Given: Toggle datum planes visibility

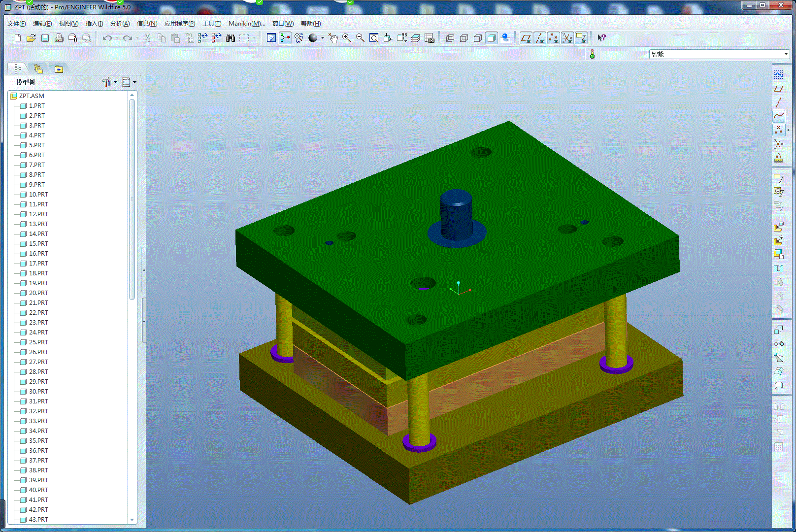Looking at the screenshot, I should pos(526,38).
